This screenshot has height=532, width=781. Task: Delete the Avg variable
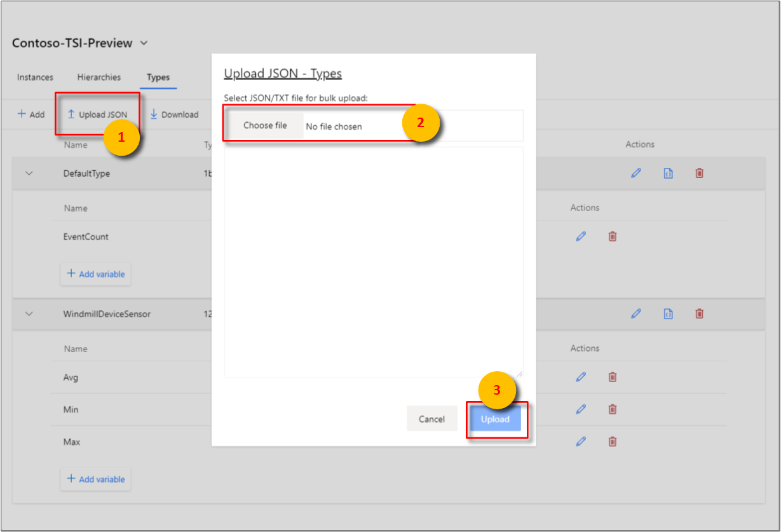[x=612, y=377]
